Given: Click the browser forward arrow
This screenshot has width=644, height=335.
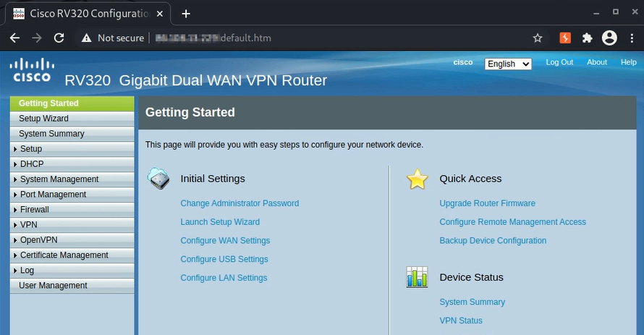Looking at the screenshot, I should tap(37, 38).
